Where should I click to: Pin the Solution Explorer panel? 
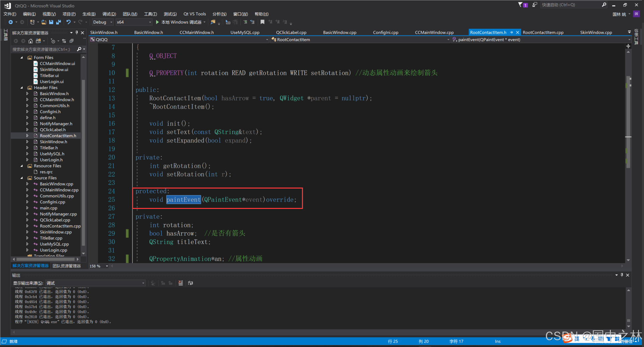pyautogui.click(x=77, y=32)
